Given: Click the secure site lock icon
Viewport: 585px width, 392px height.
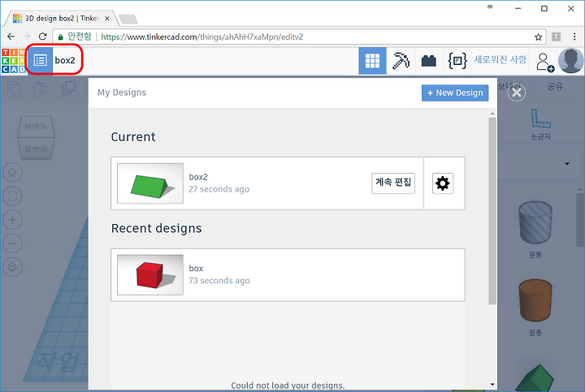Looking at the screenshot, I should click(60, 37).
